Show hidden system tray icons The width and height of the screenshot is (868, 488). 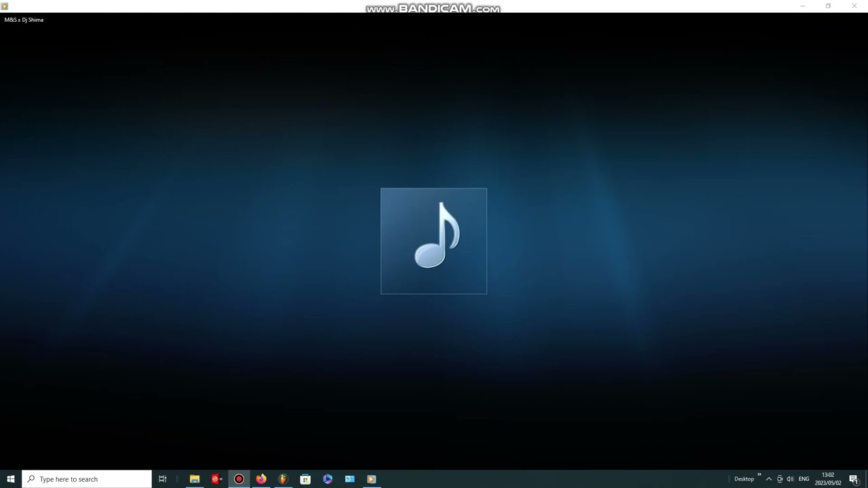(769, 479)
